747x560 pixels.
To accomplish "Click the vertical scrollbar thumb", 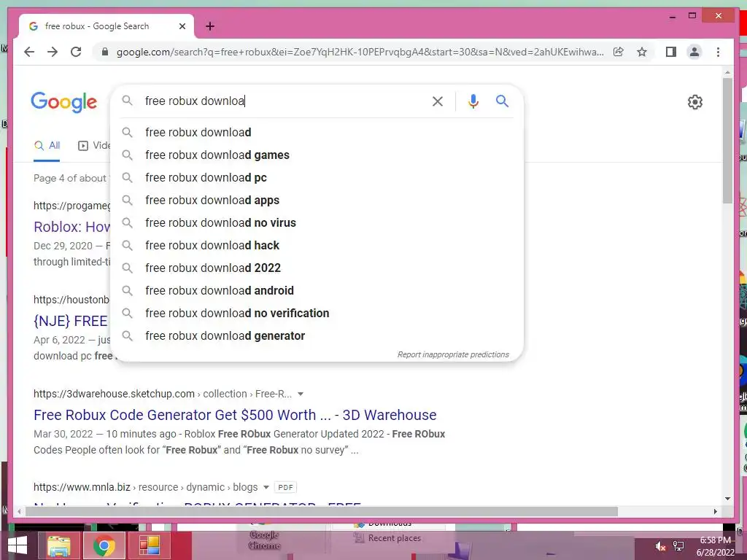I will pos(727,141).
